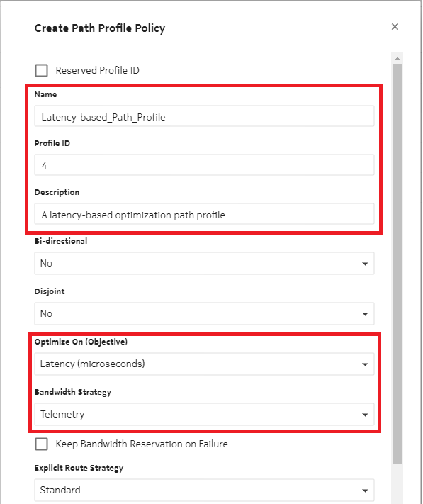Open the Disjoint dropdown
Viewport: 423px width, 504px height.
(x=204, y=314)
